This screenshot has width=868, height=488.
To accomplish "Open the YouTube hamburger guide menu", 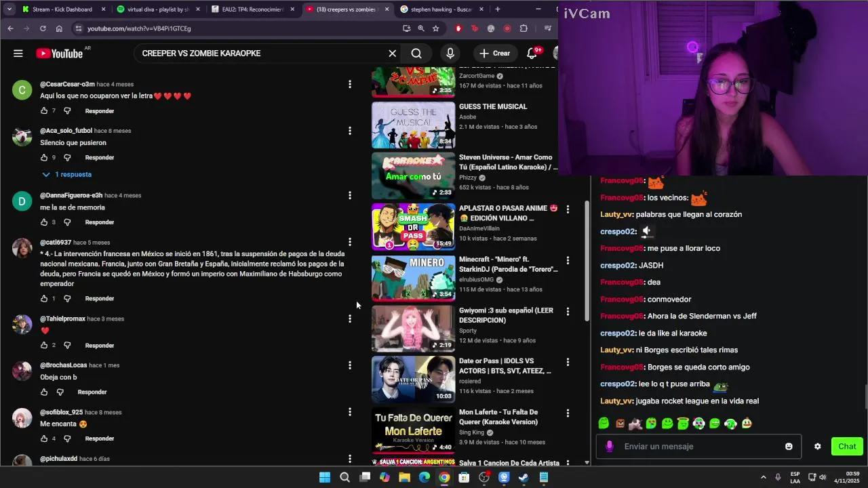I will point(18,54).
